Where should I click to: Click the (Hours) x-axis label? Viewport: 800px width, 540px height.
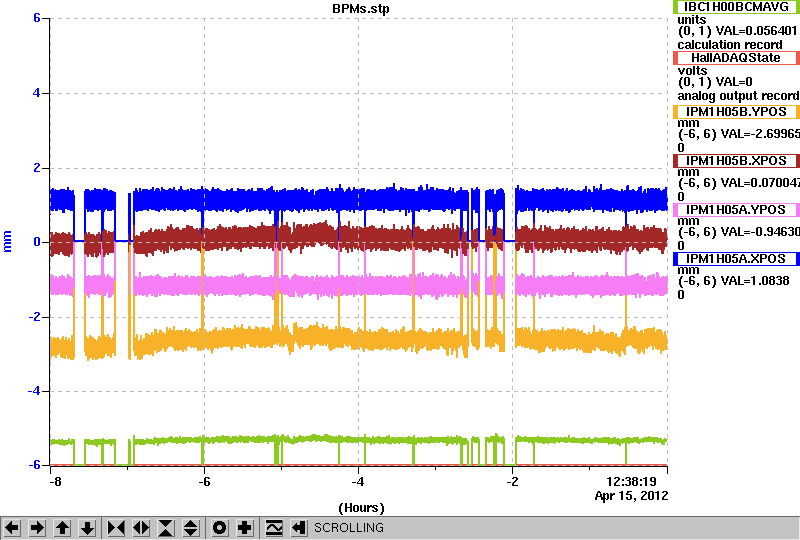pos(361,508)
